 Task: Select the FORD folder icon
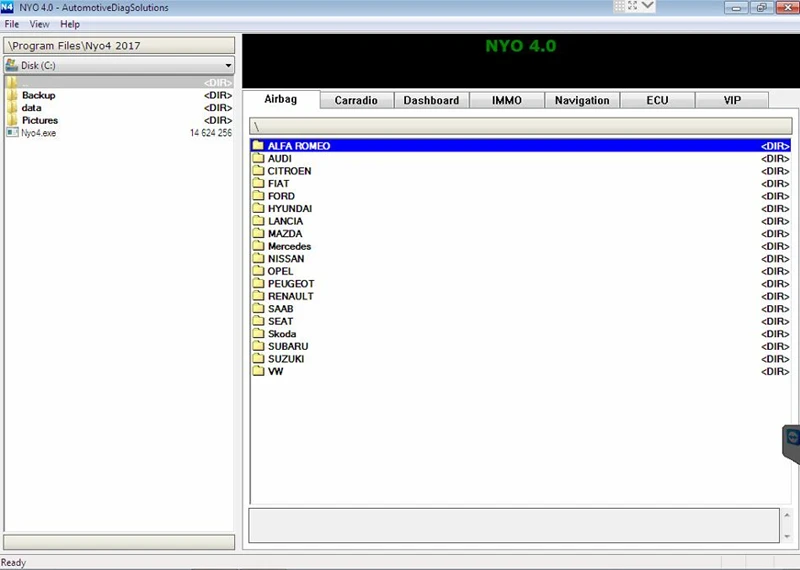point(258,195)
